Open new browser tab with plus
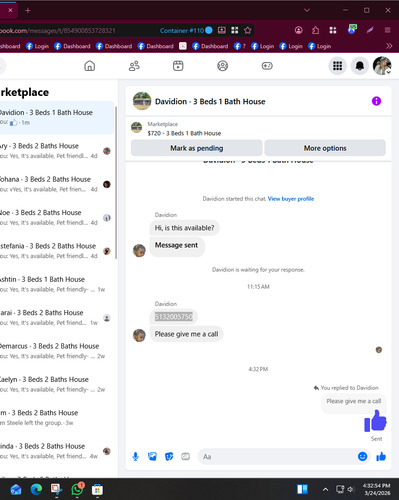 tap(28, 11)
